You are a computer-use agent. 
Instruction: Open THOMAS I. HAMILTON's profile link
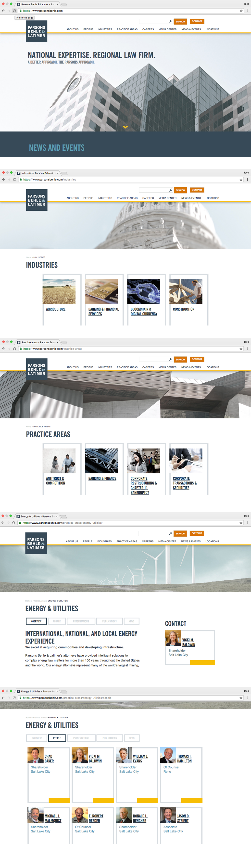pos(184,759)
